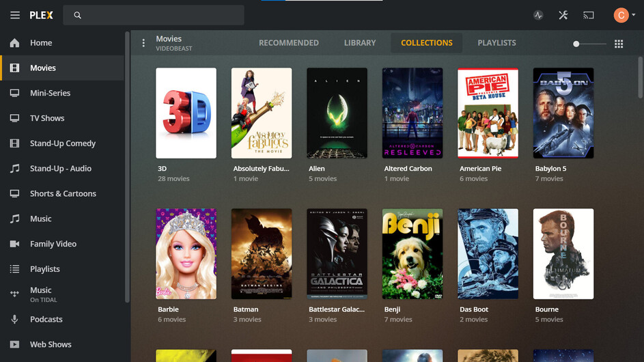644x362 pixels.
Task: Select the Collections tab
Action: [x=426, y=43]
